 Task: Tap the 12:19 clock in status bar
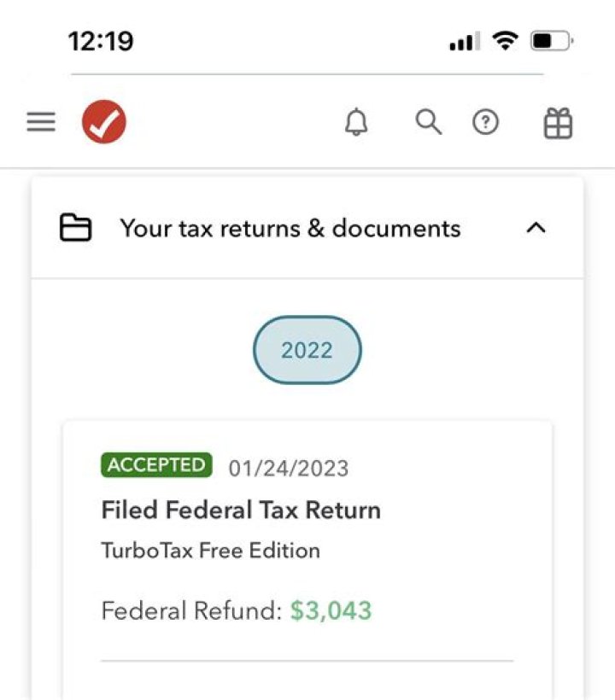[x=101, y=41]
